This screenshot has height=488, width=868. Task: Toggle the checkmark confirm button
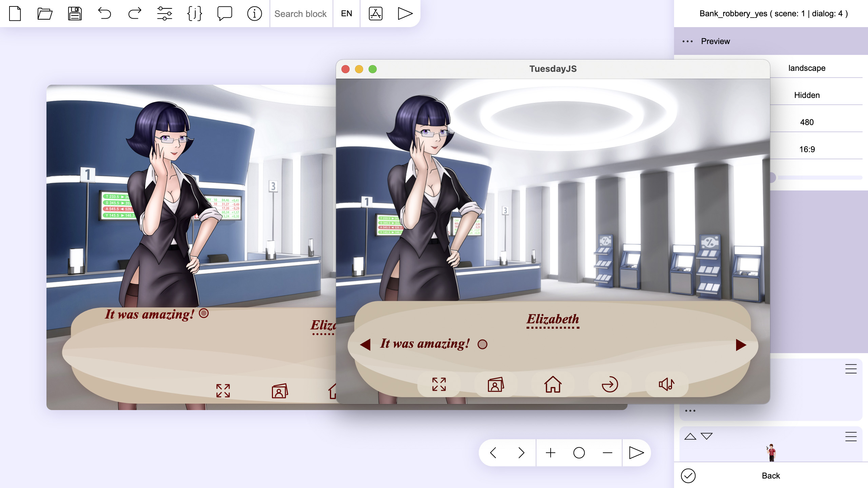(689, 475)
